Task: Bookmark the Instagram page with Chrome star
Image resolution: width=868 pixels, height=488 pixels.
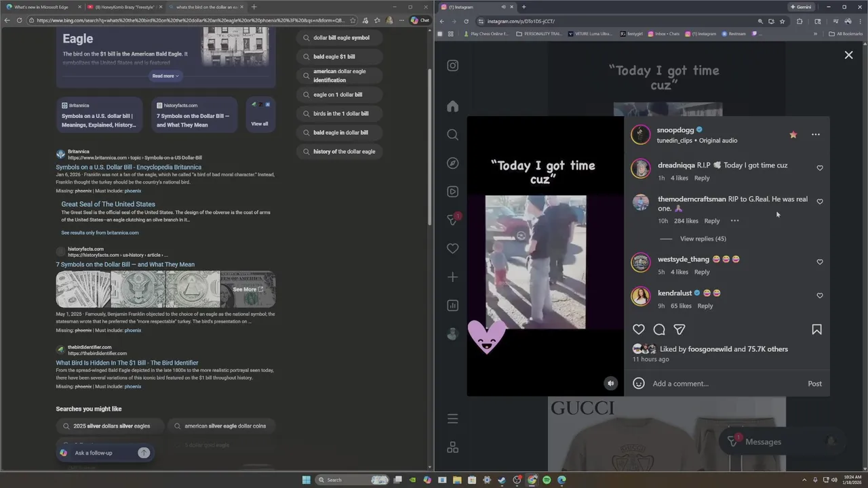Action: pyautogui.click(x=782, y=21)
